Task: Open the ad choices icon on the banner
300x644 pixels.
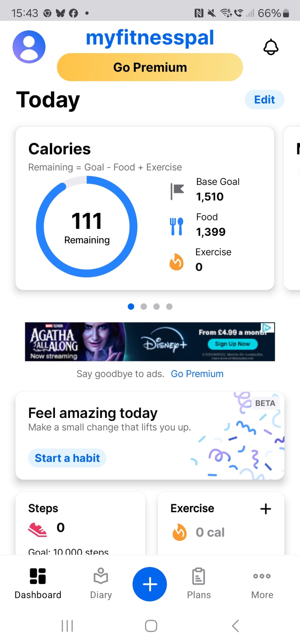Action: coord(267,328)
